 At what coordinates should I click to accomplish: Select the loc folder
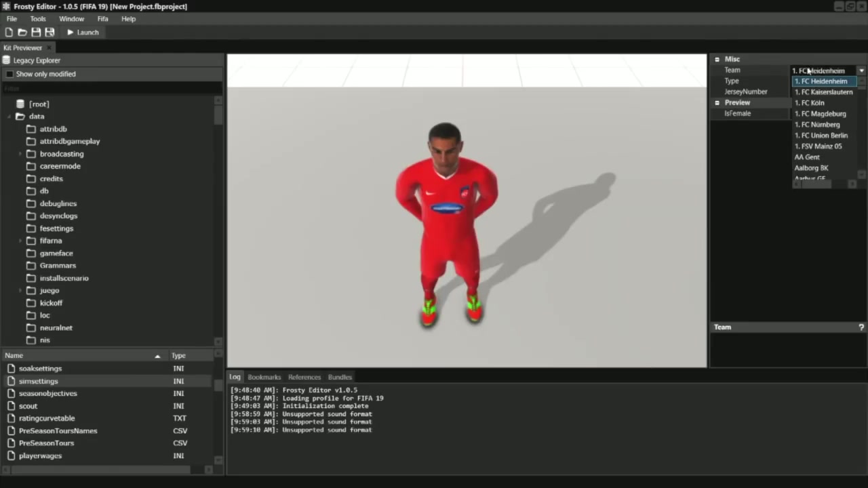point(44,315)
